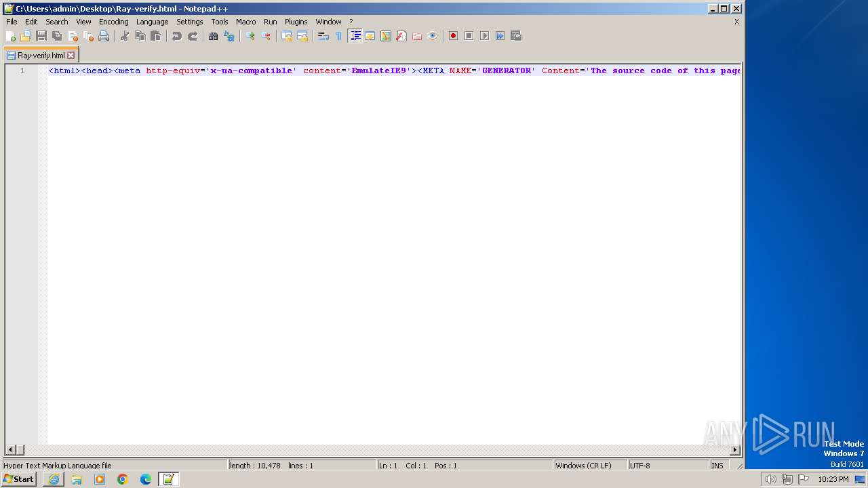This screenshot has height=488, width=868.
Task: Open the Tools menu
Action: [x=220, y=22]
